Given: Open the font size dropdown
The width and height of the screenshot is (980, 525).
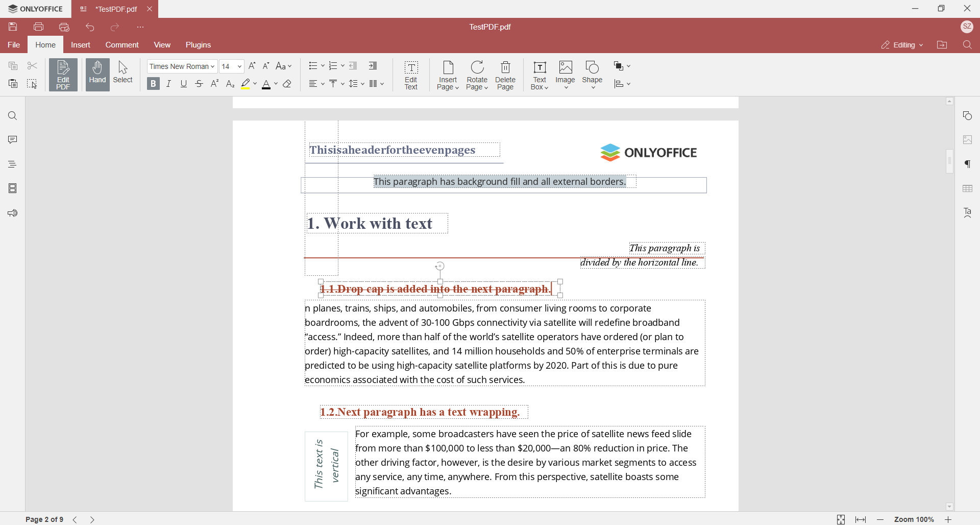Looking at the screenshot, I should pyautogui.click(x=240, y=66).
